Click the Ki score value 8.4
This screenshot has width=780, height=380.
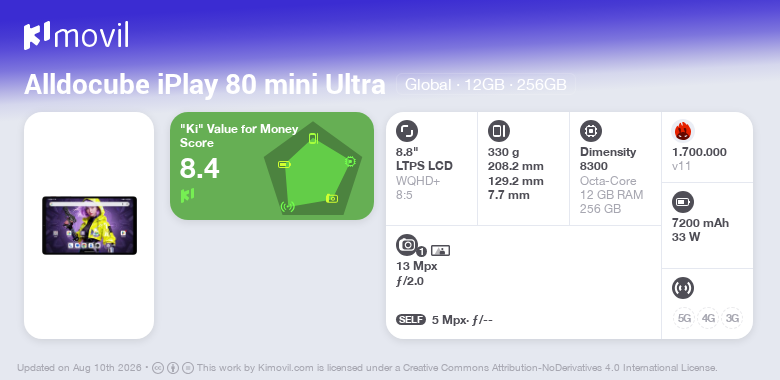199,169
